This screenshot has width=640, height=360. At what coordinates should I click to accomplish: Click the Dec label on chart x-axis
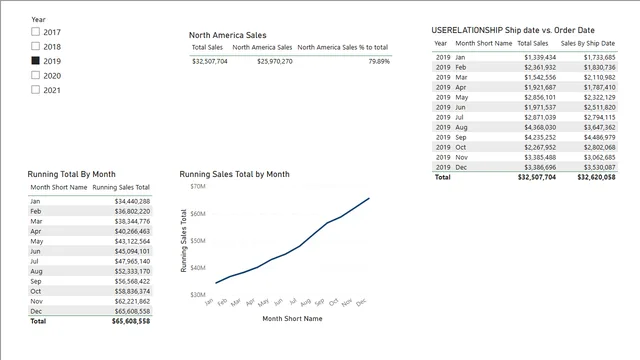point(361,302)
